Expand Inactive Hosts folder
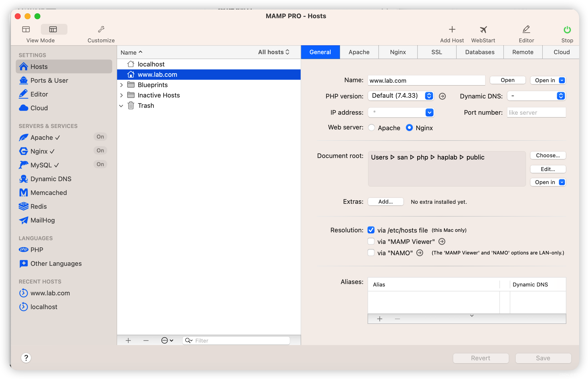 pos(122,95)
